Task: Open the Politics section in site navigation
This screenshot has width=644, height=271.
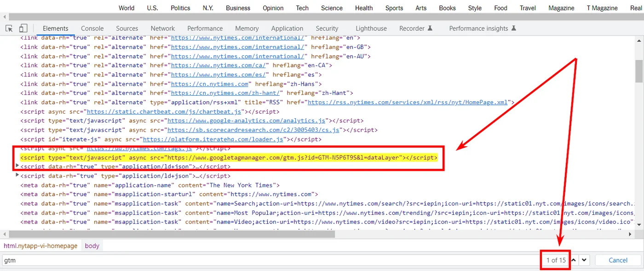Action: click(180, 8)
